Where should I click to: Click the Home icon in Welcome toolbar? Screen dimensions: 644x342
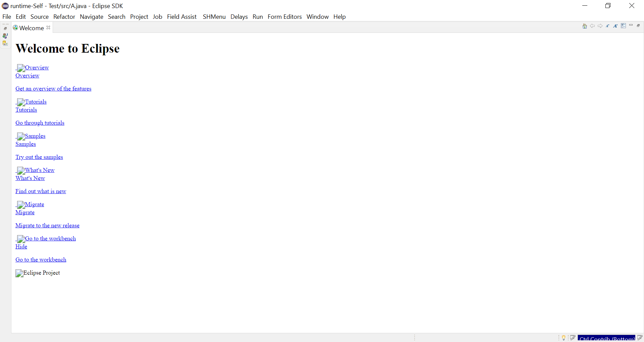click(585, 26)
